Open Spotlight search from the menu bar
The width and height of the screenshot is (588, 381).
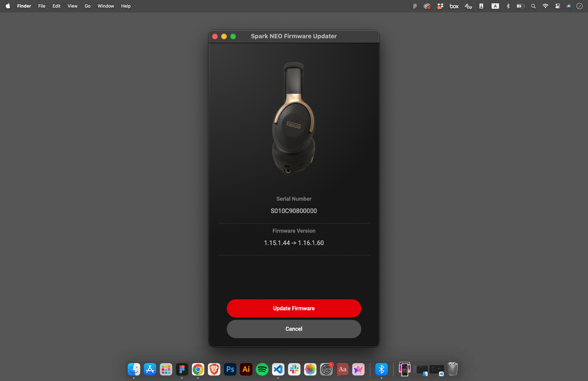point(533,6)
